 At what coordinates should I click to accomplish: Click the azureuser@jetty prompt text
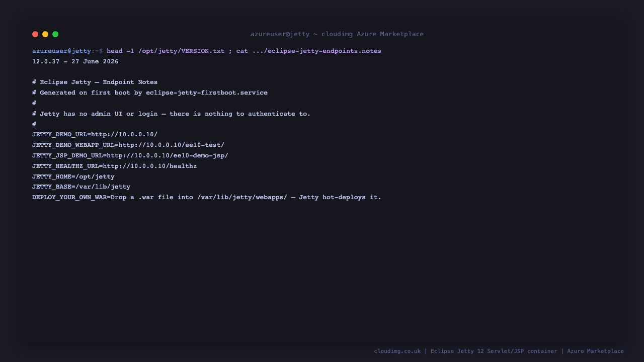pos(61,51)
